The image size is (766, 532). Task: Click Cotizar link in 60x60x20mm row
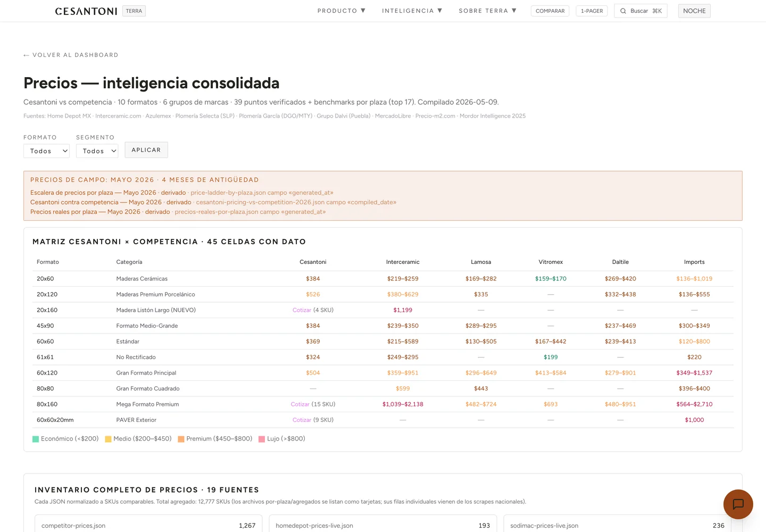pyautogui.click(x=302, y=420)
